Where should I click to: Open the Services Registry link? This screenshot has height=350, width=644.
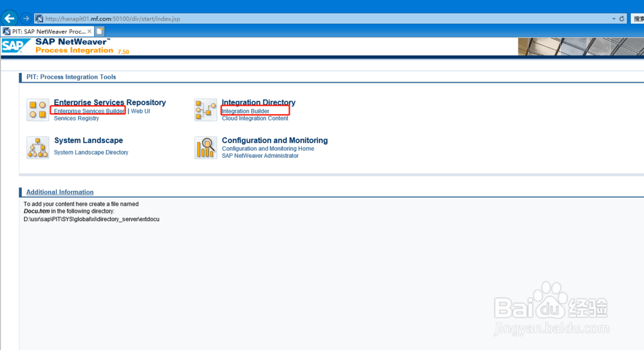77,119
